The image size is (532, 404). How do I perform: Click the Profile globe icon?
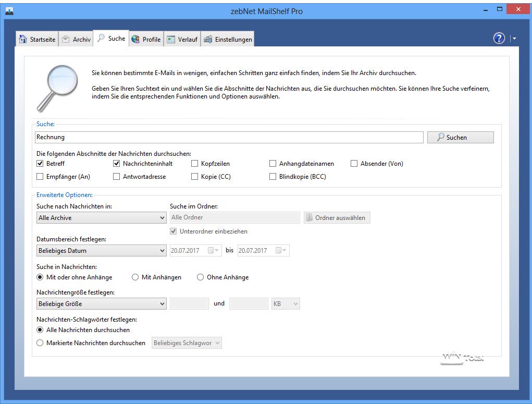(x=136, y=40)
